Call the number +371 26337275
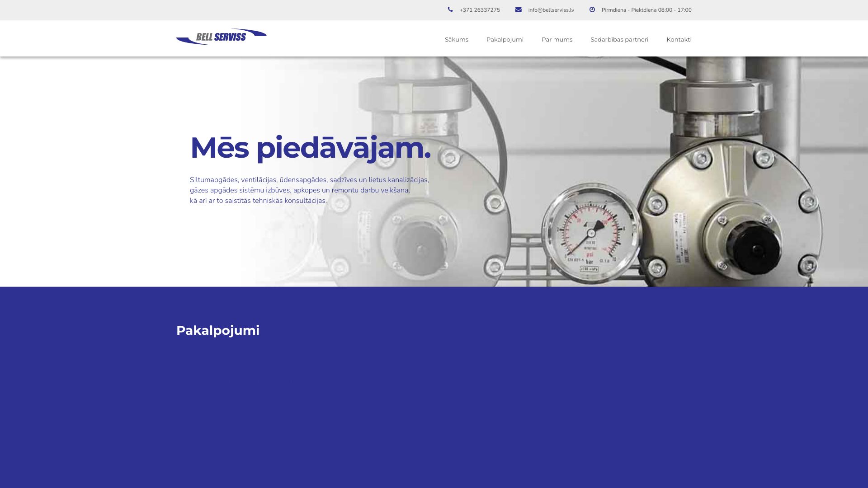The width and height of the screenshot is (868, 488). click(479, 10)
